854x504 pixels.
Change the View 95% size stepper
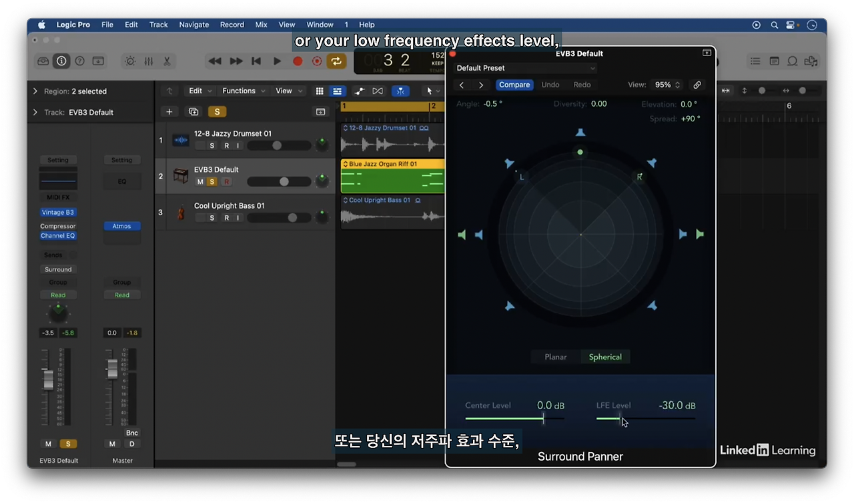(667, 85)
